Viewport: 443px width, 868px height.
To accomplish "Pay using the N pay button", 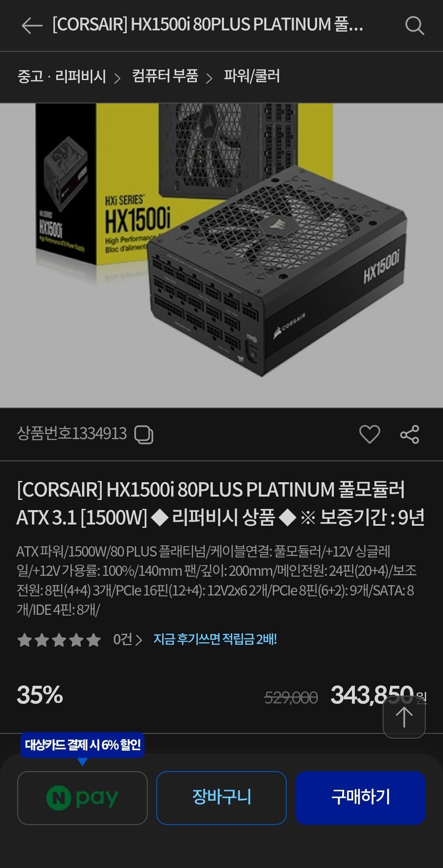I will pos(82,798).
